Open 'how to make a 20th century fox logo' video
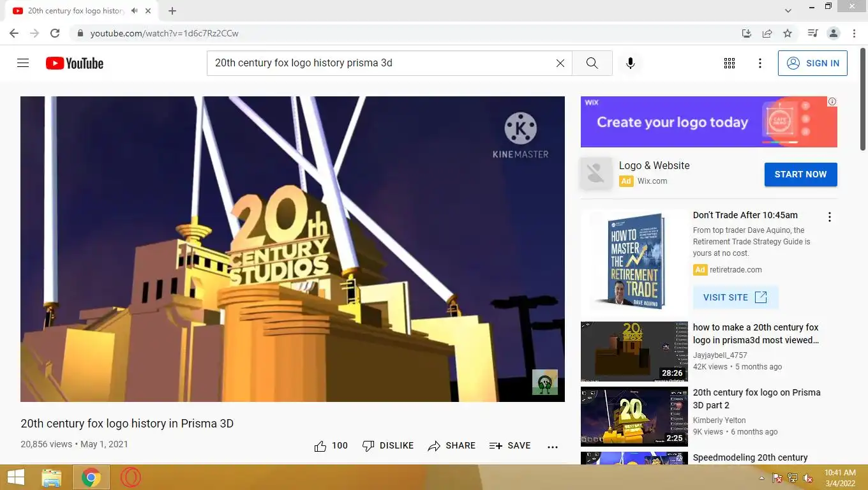Viewport: 868px width, 490px height. pyautogui.click(x=756, y=334)
